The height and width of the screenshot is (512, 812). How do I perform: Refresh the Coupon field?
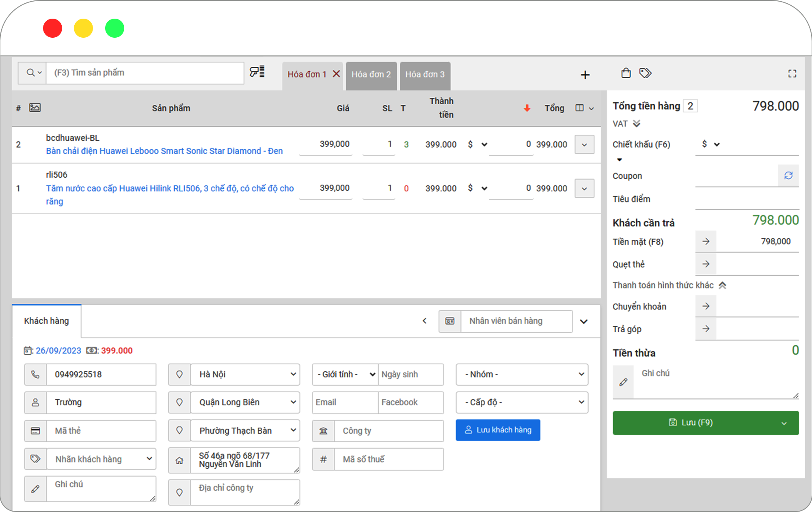coord(788,175)
